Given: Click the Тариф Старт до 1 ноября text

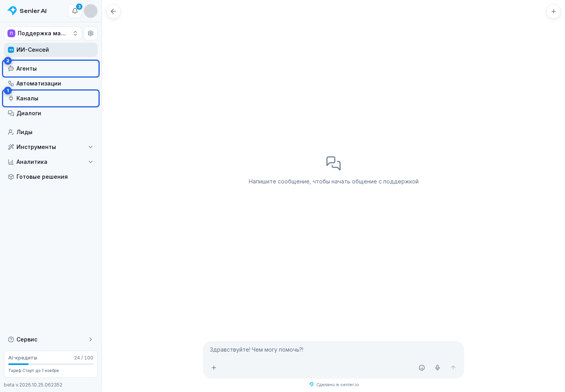Looking at the screenshot, I should 34,370.
